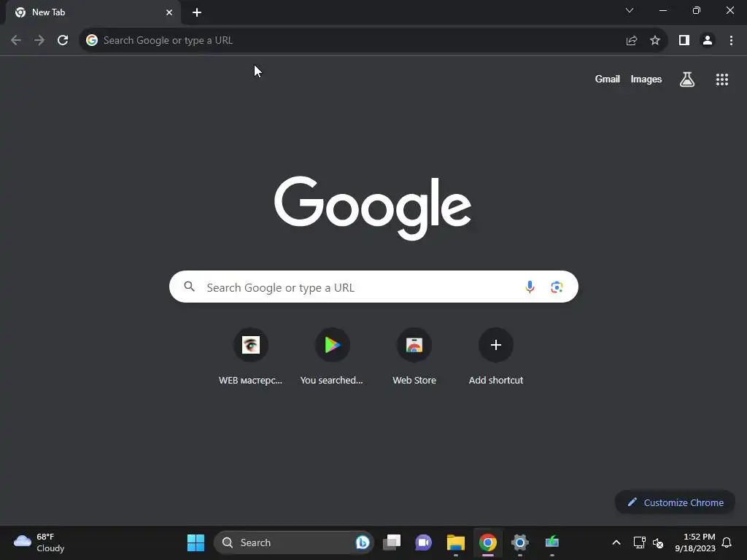The height and width of the screenshot is (560, 747).
Task: Open a new tab with the plus button
Action: tap(197, 12)
